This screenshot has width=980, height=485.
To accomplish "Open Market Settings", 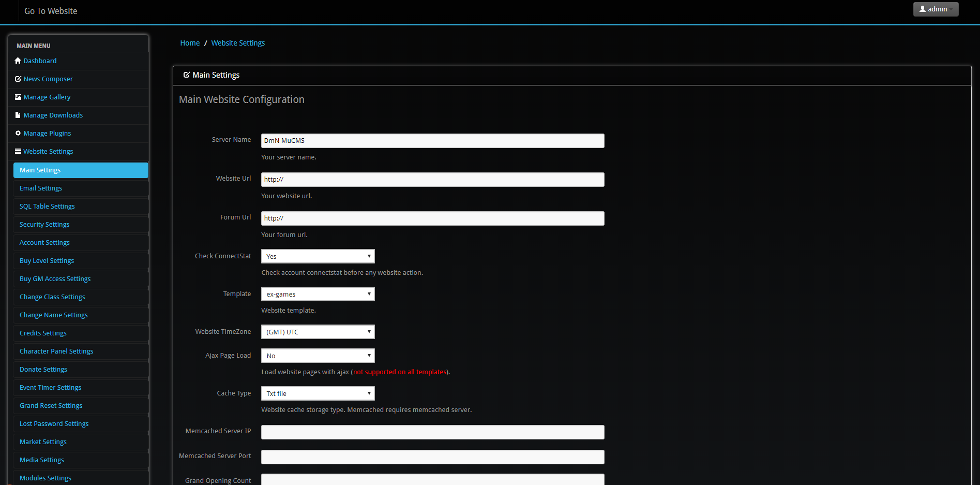I will tap(81, 442).
